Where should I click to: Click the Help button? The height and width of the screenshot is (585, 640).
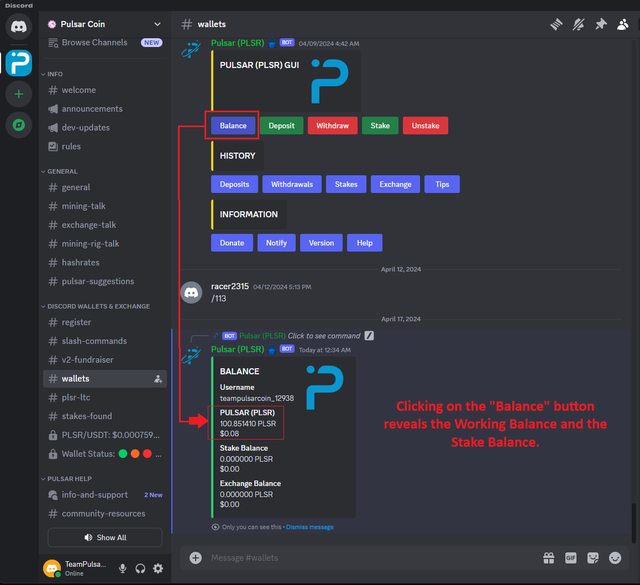(364, 243)
